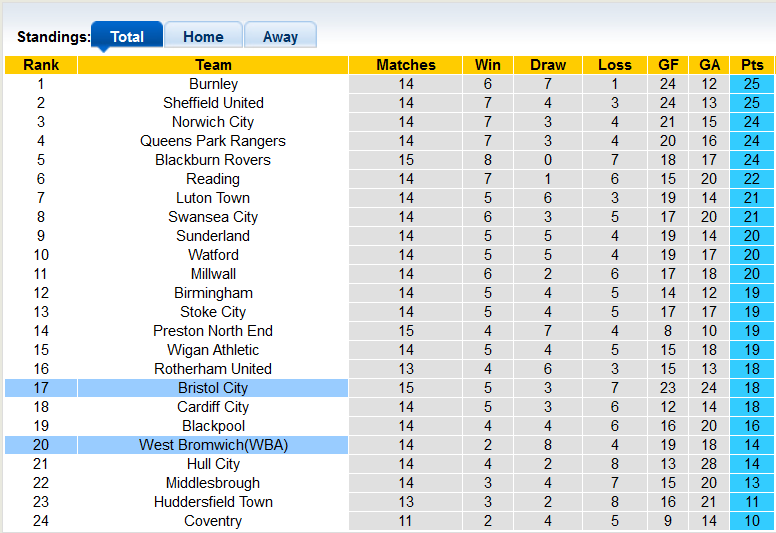The width and height of the screenshot is (776, 533).
Task: Click the GF column header
Action: (x=668, y=65)
